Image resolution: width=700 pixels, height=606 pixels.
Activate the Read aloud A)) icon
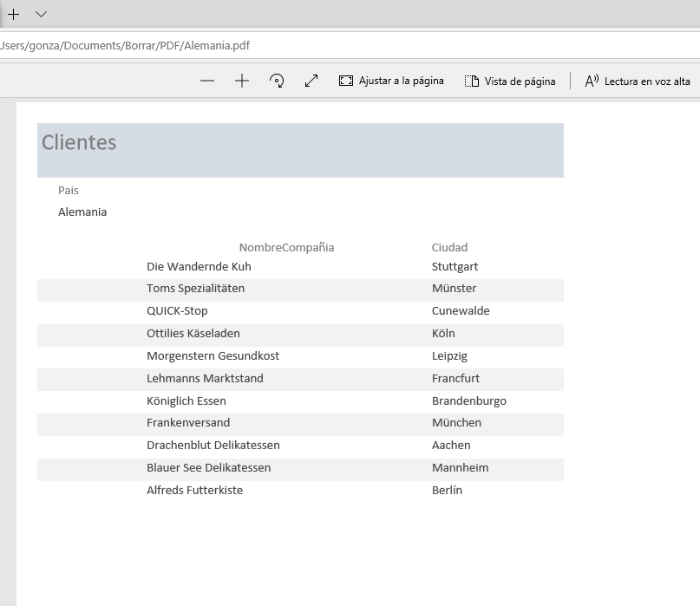tap(592, 80)
